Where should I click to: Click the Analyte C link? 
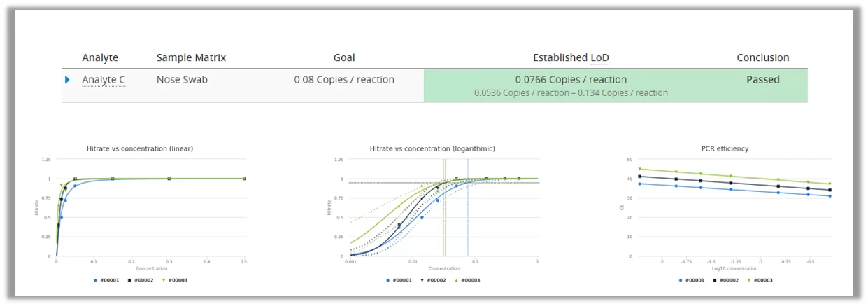[x=104, y=80]
